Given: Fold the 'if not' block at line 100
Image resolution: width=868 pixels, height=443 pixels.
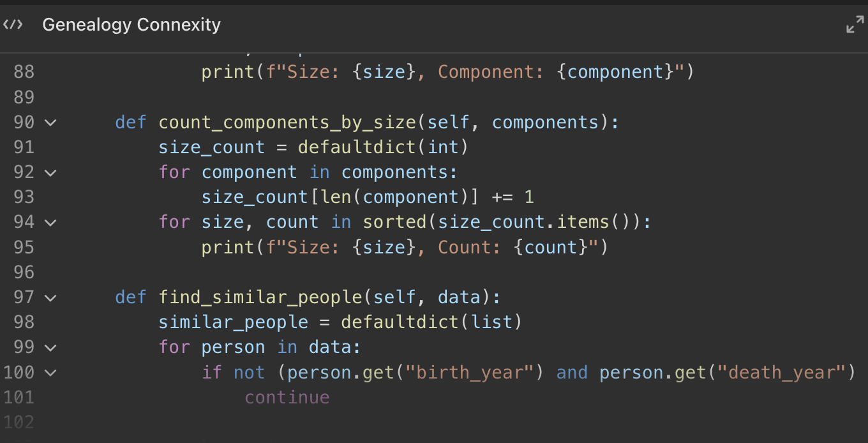Looking at the screenshot, I should pyautogui.click(x=50, y=373).
